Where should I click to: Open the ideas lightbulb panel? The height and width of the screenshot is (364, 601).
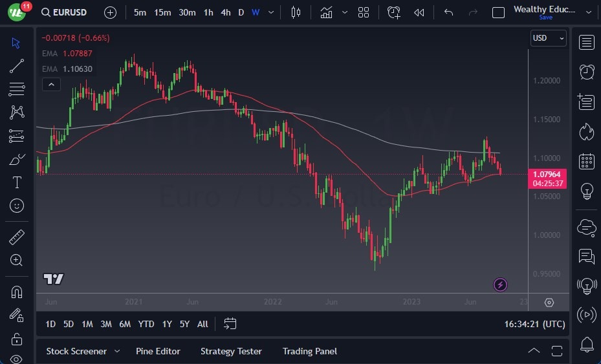[x=587, y=191]
